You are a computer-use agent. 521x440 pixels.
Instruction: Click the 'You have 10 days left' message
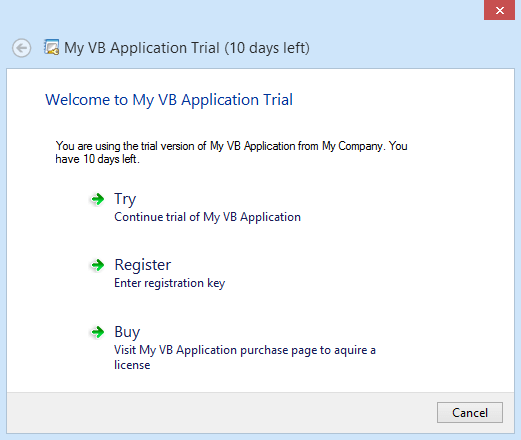coord(231,152)
